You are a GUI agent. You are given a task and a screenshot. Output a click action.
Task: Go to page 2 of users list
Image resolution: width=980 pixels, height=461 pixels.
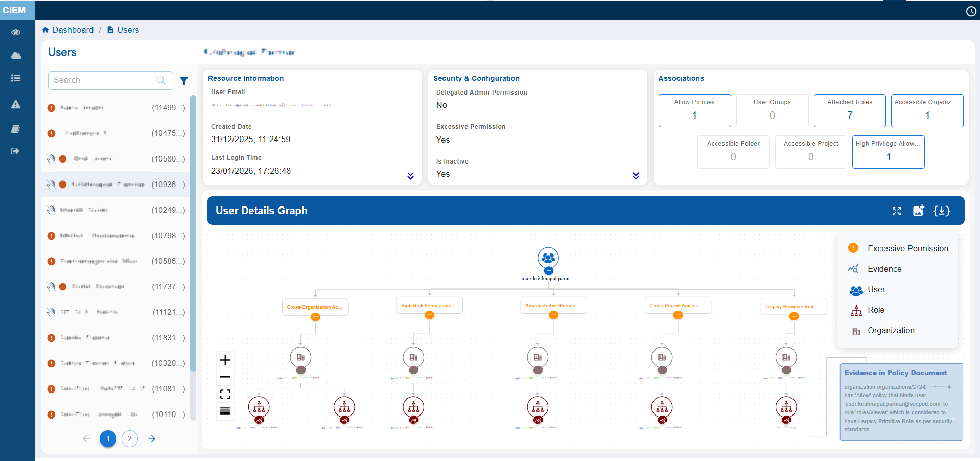click(130, 439)
